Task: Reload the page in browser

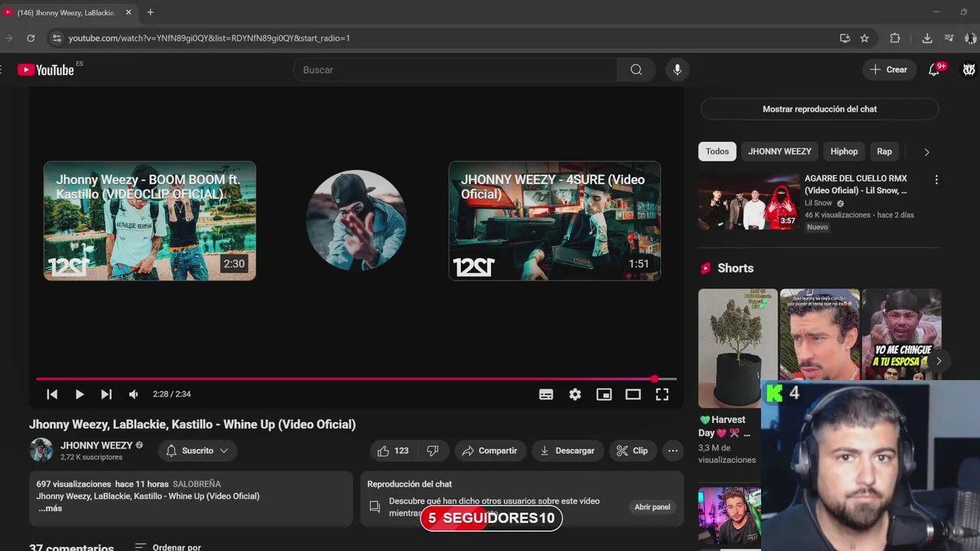Action: click(x=31, y=38)
